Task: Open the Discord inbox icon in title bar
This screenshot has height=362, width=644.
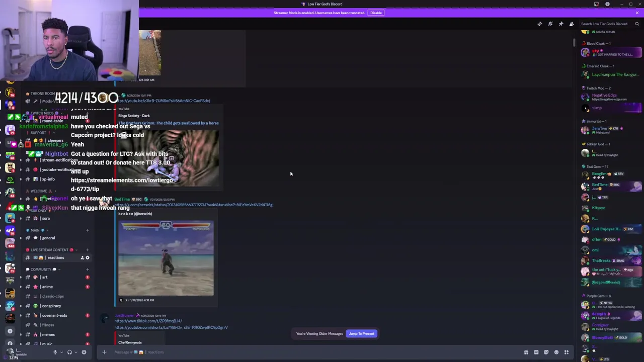Action: 596,4
